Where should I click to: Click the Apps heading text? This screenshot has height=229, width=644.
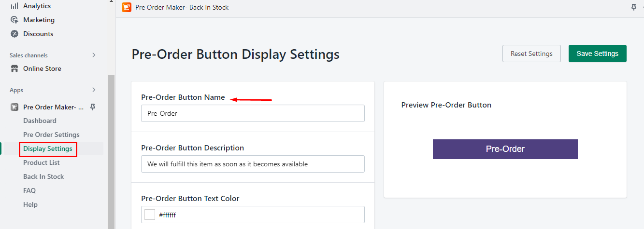coord(16,90)
